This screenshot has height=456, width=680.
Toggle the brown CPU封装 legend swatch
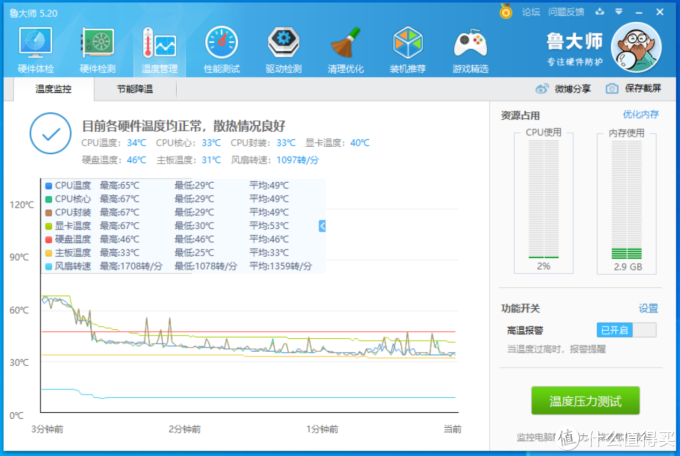coord(49,213)
